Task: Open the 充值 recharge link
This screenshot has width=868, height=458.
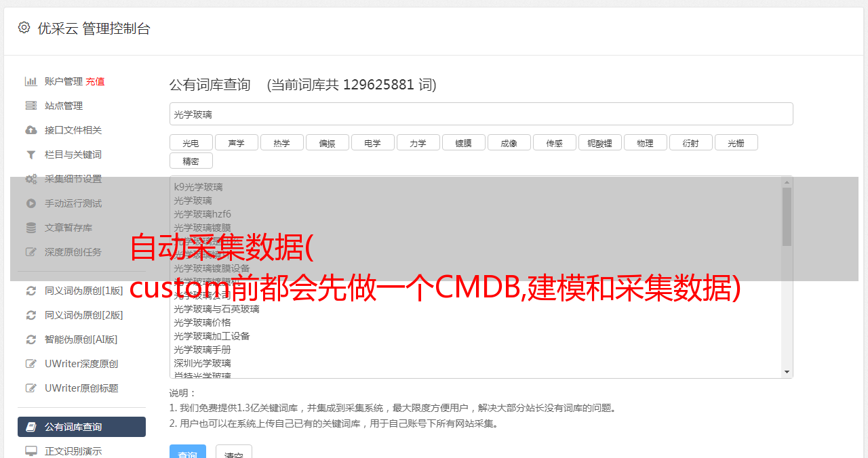Action: [x=95, y=81]
